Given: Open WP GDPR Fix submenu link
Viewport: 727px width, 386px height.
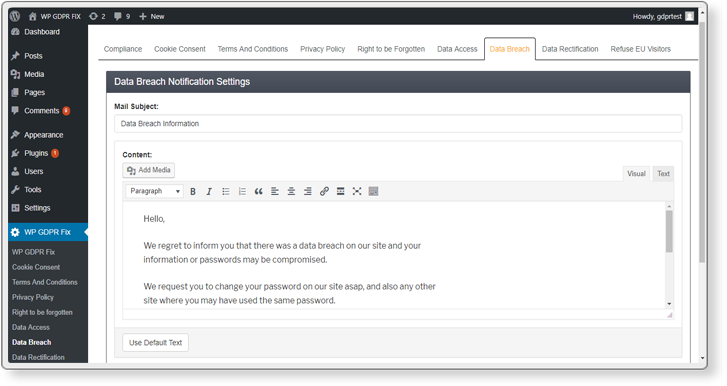Looking at the screenshot, I should (33, 252).
